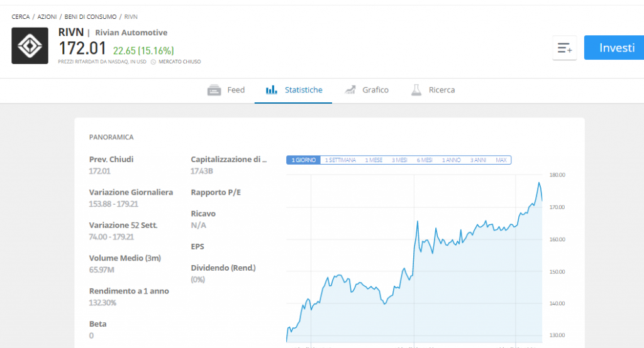Click the Rivian Automotive company name
Screen dimensions: 644x348
pyautogui.click(x=131, y=33)
